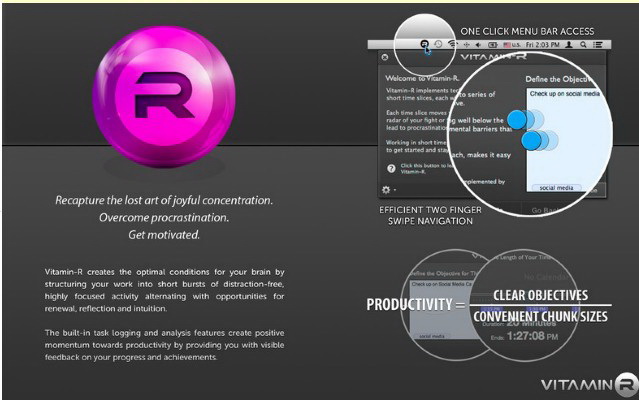Click the Fri 2:03 PM clock
639x400 pixels.
[542, 45]
